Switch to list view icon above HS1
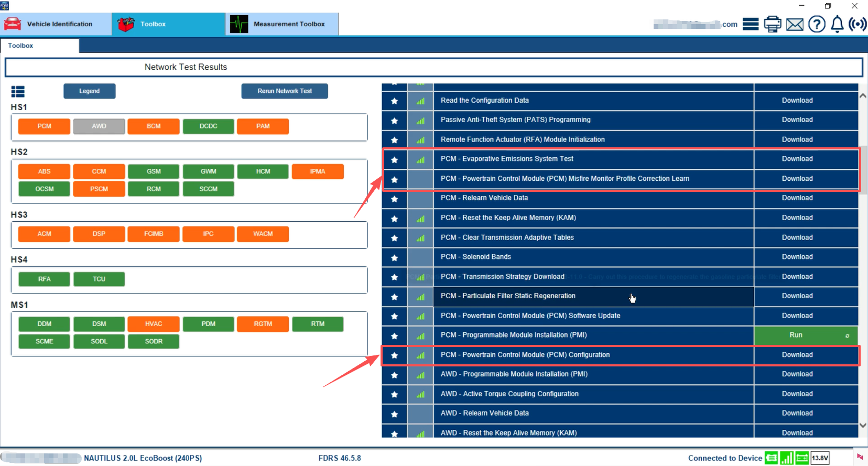The image size is (868, 466). point(18,92)
